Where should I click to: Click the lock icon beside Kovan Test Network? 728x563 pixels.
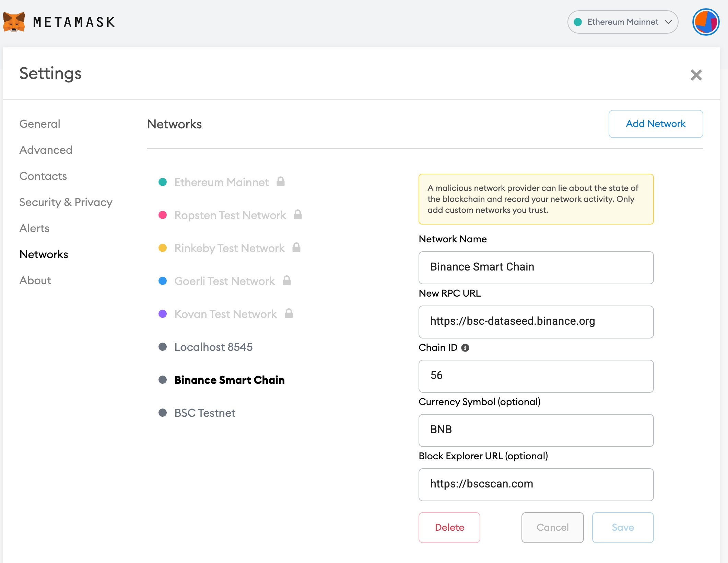289,313
